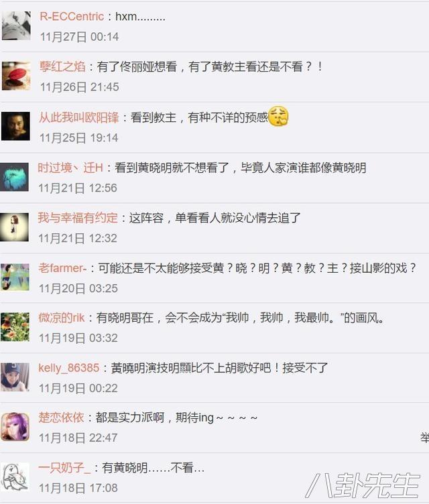Open the avatar of 从此我叫欧阳锋
This screenshot has width=429, height=504.
(x=16, y=126)
